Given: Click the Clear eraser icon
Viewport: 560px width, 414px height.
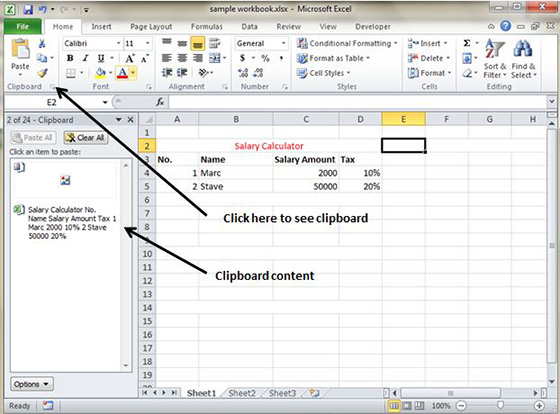Looking at the screenshot, I should (x=467, y=73).
